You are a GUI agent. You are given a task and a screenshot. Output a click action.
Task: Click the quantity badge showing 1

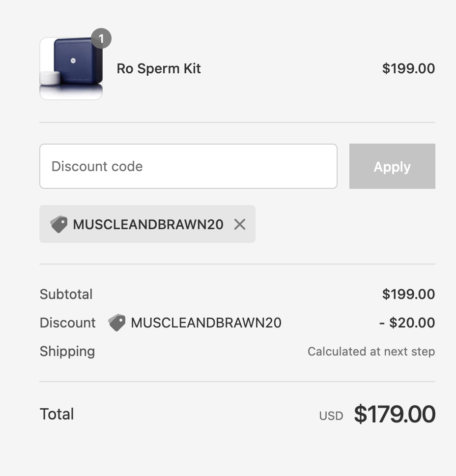tap(101, 38)
